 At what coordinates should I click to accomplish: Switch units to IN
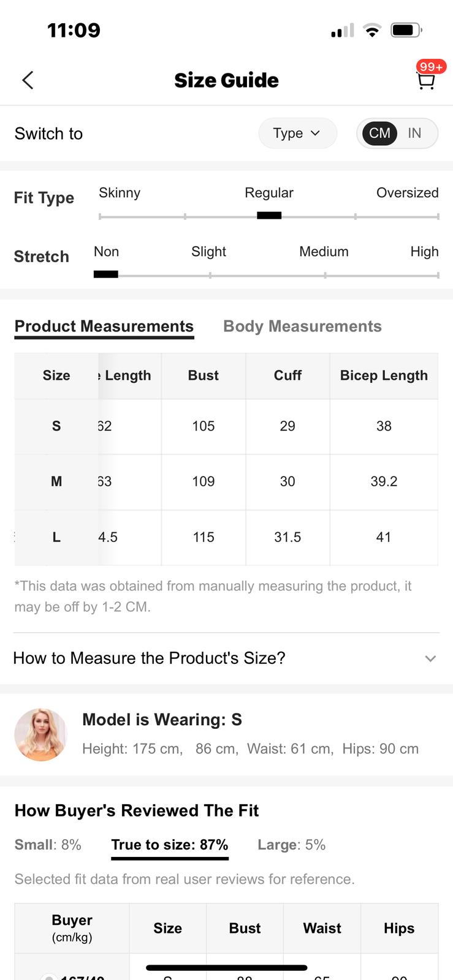[x=414, y=134]
